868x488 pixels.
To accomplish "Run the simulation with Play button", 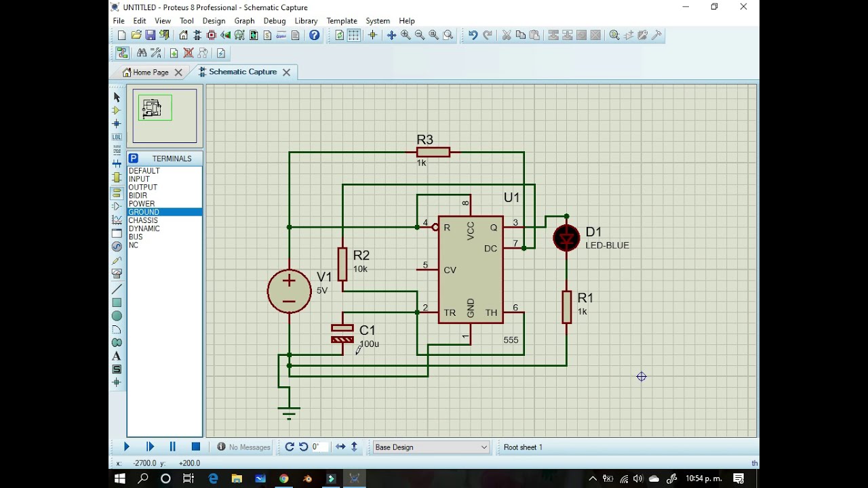I will pyautogui.click(x=126, y=447).
